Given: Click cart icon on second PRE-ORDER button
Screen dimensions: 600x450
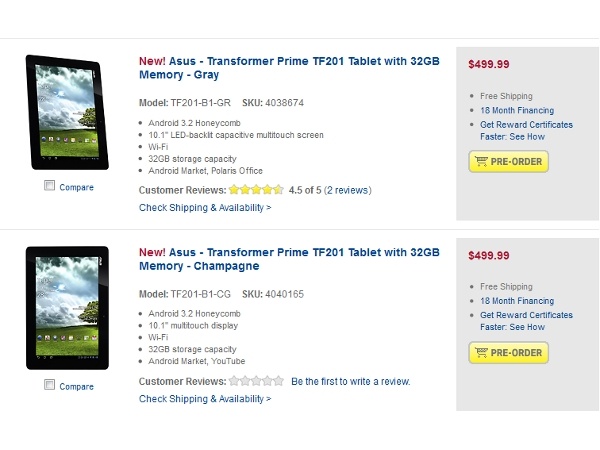Looking at the screenshot, I should [x=481, y=353].
